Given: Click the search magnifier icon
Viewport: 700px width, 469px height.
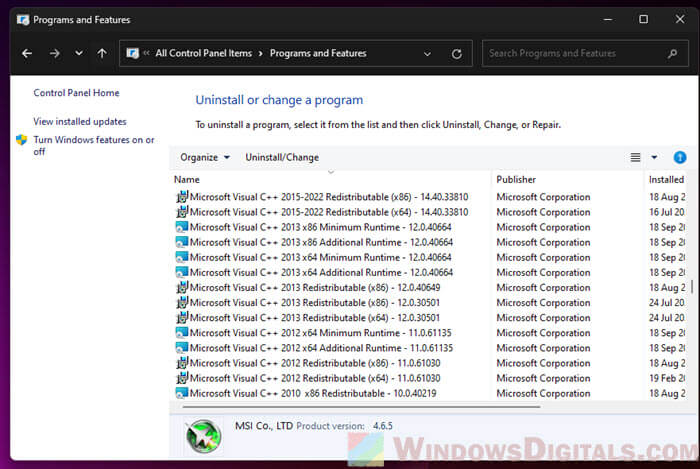Looking at the screenshot, I should coord(672,54).
